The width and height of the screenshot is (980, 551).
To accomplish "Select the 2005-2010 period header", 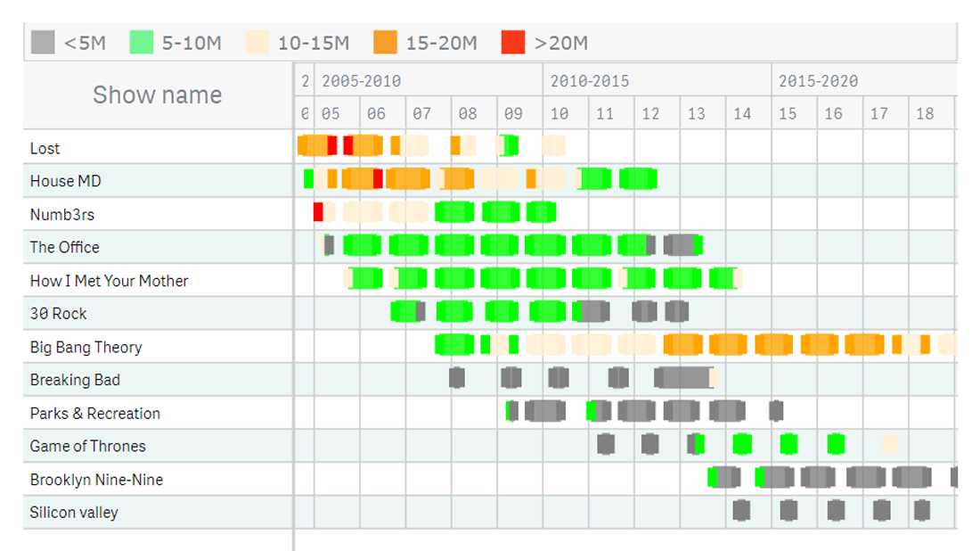I will click(x=362, y=81).
